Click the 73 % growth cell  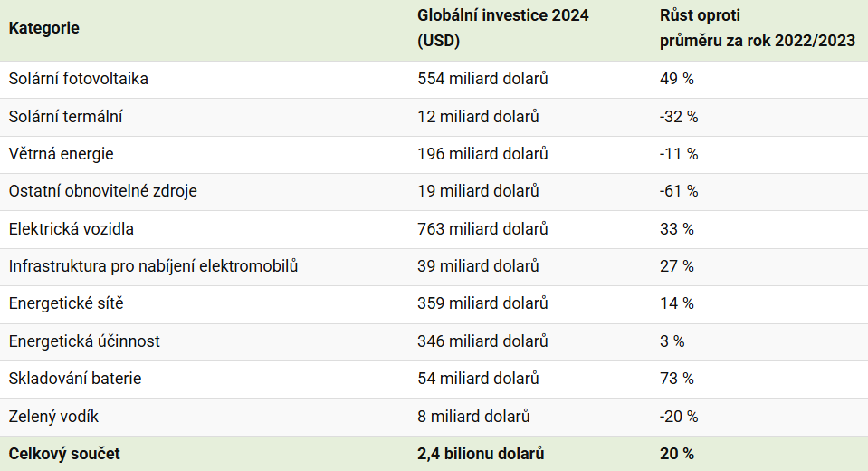[677, 379]
